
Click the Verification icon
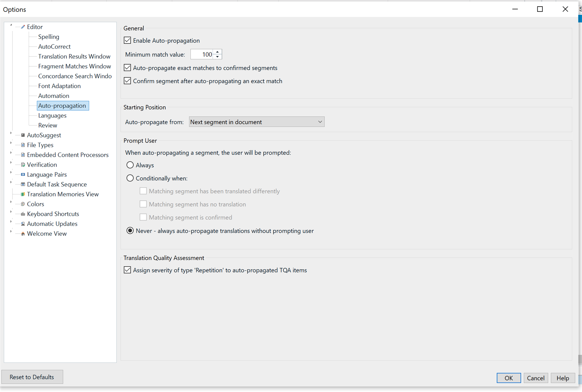click(x=22, y=164)
